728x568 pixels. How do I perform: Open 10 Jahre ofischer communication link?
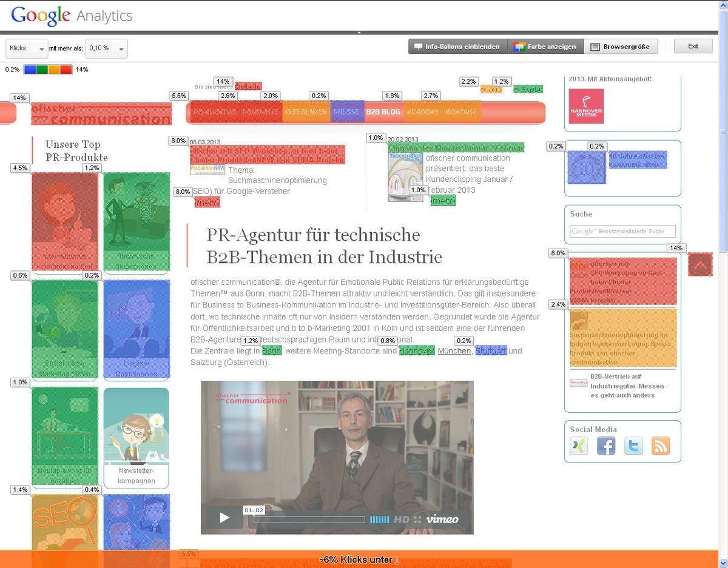point(638,160)
